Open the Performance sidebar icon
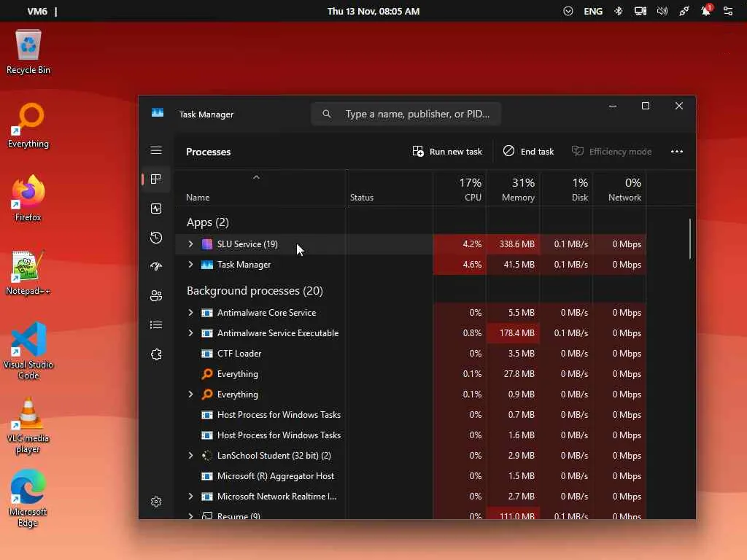Image resolution: width=747 pixels, height=560 pixels. point(156,209)
